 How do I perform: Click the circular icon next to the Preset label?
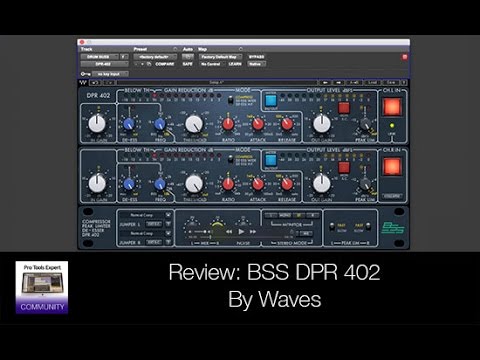[175, 49]
